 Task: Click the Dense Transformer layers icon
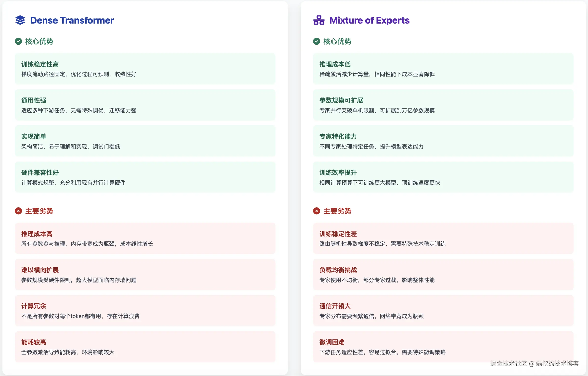coord(20,20)
